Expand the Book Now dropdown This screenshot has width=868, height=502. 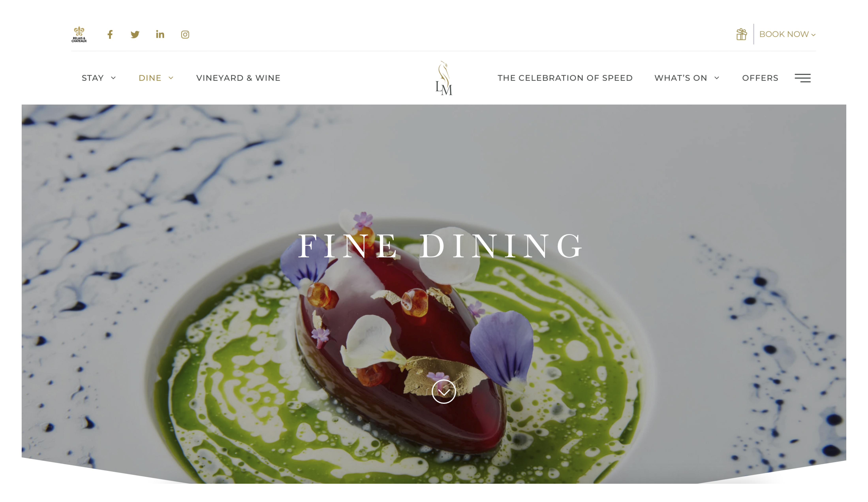(787, 34)
